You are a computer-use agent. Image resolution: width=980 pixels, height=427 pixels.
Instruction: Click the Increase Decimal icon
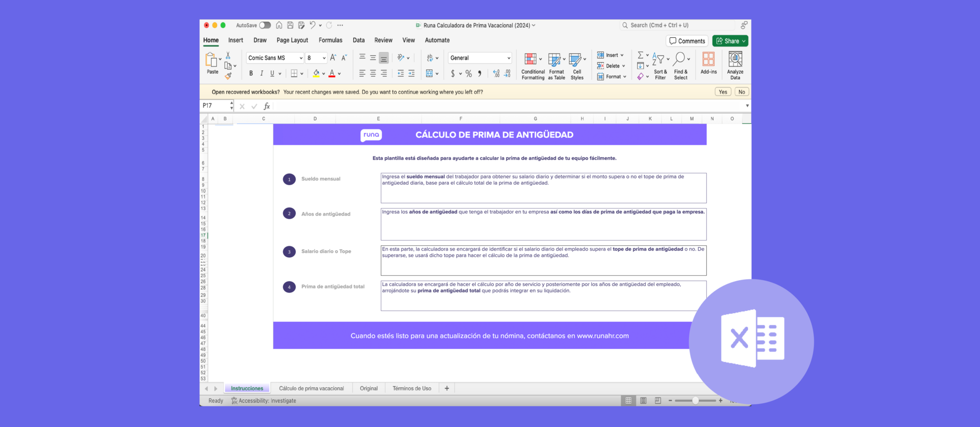tap(496, 74)
